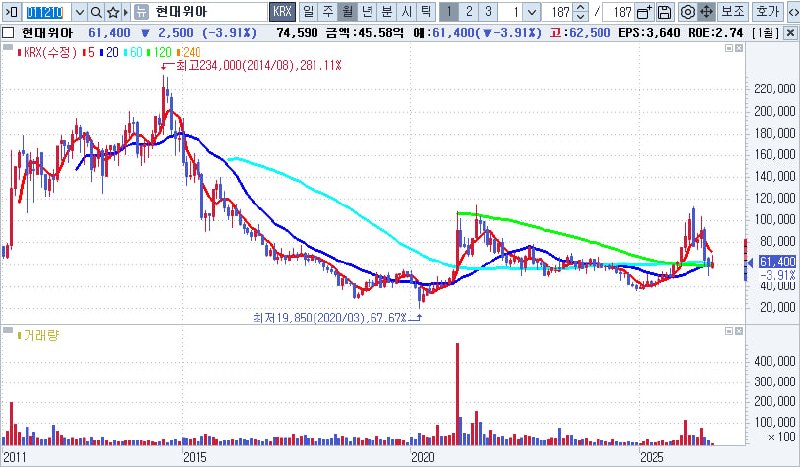This screenshot has width=800, height=467.
Task: Open the interval value dropdown arrow
Action: click(x=532, y=12)
